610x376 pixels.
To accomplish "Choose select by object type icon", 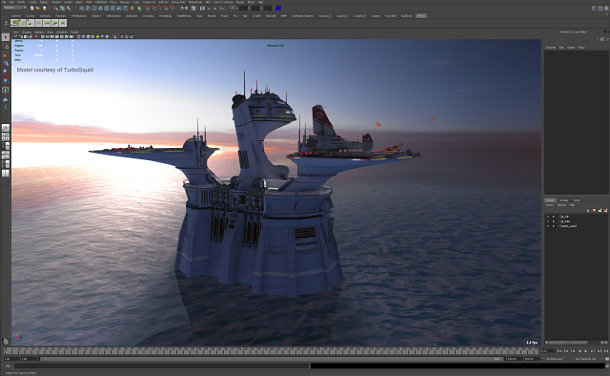I will tap(62, 8).
